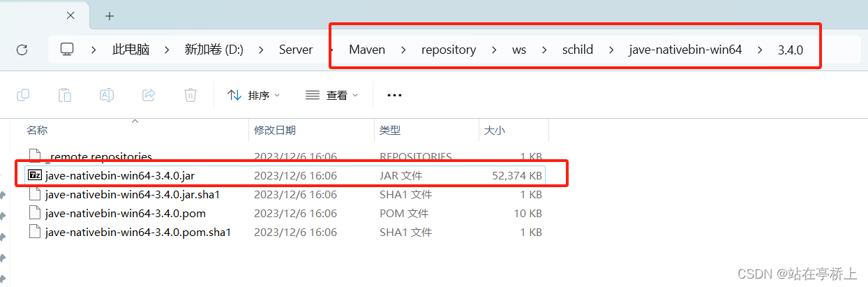Select jave-nativebin-win64-3.4.0.pom.sha1 file
The width and height of the screenshot is (868, 287).
coord(285,232)
